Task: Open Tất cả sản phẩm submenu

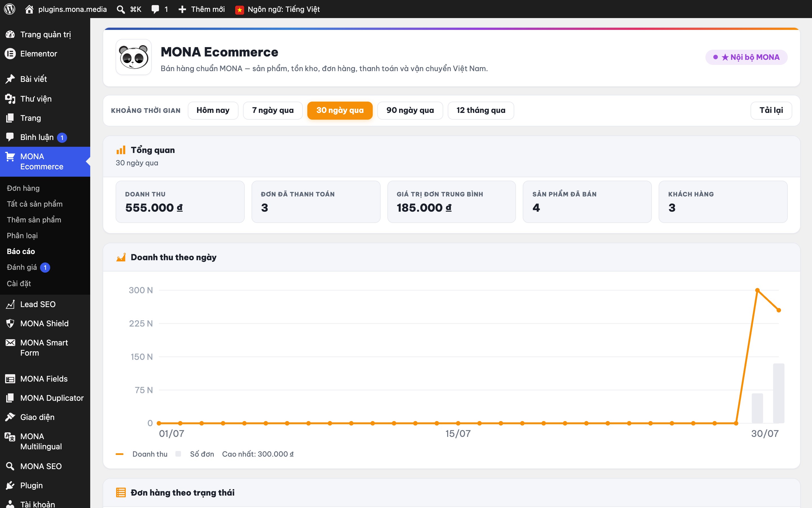Action: click(35, 204)
